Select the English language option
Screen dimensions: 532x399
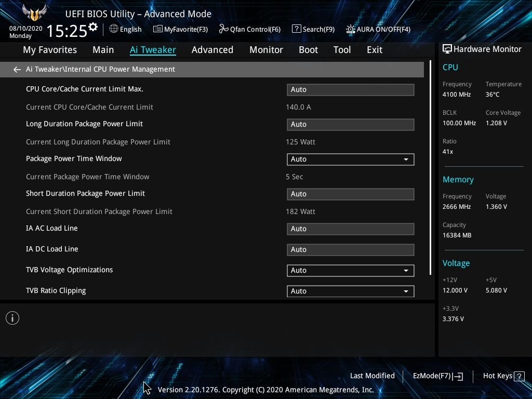click(x=130, y=29)
